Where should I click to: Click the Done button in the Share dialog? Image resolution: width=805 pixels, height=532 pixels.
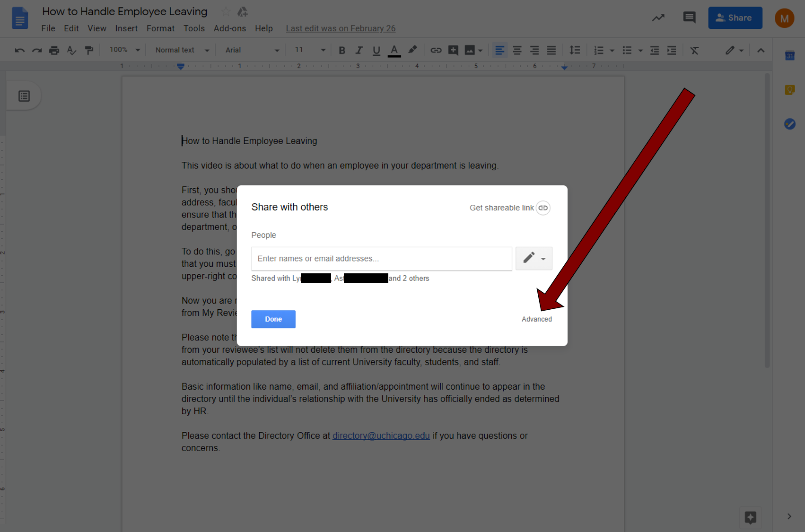273,319
